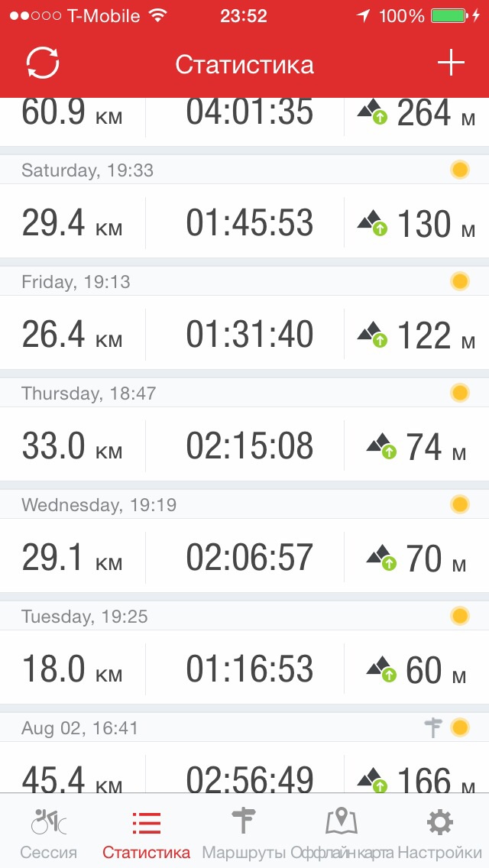The height and width of the screenshot is (868, 489).
Task: Tap the sun icon on Friday's entry
Action: pos(459,281)
